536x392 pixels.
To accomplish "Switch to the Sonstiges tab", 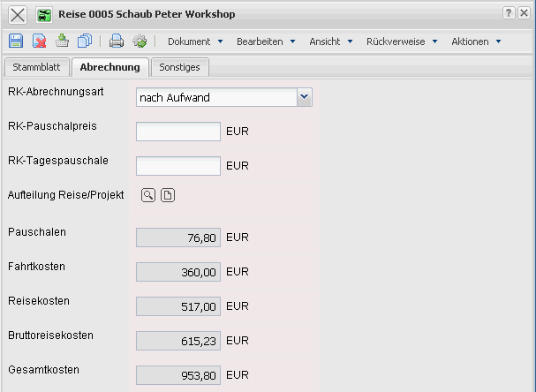I will coord(179,67).
